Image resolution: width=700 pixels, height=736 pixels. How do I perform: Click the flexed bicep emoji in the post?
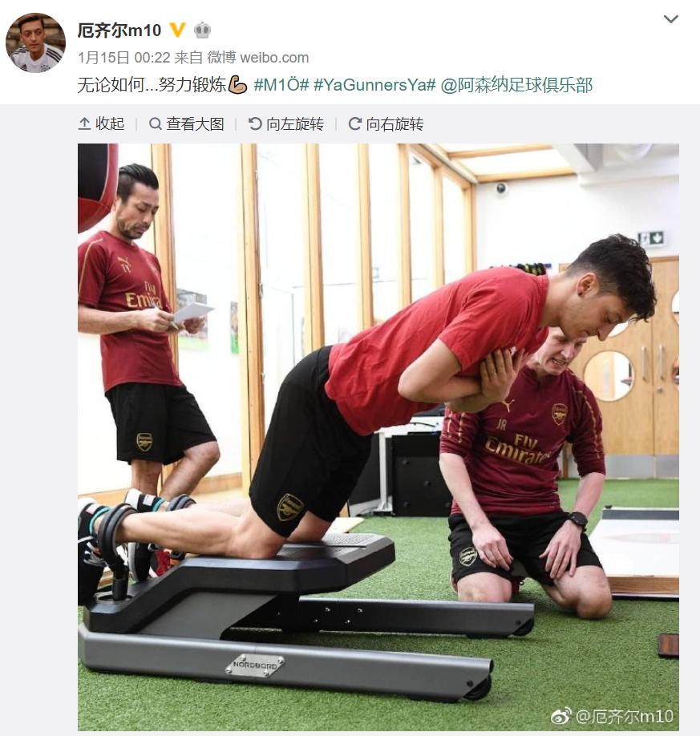(237, 85)
